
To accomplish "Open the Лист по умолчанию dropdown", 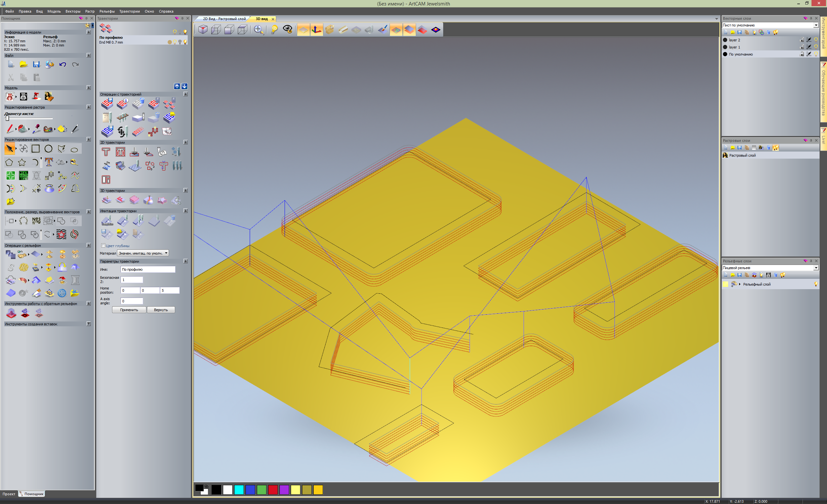I will [816, 25].
